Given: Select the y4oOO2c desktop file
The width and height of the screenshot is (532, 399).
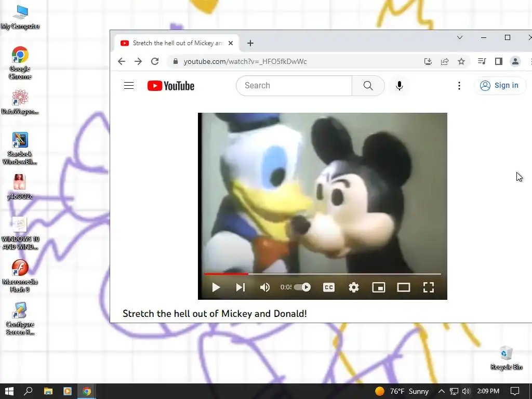Looking at the screenshot, I should click(20, 187).
